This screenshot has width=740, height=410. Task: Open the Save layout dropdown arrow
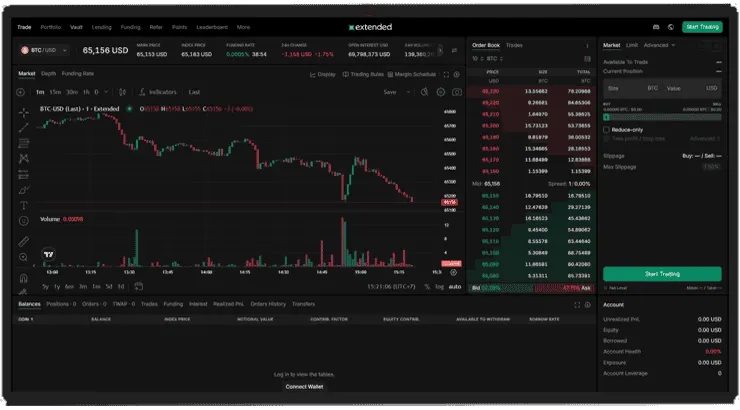click(408, 92)
